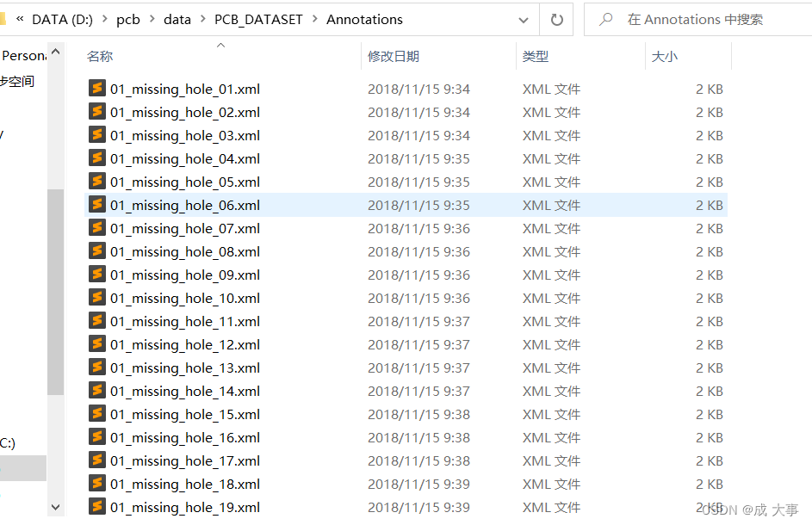Click the magnifier search icon

[x=606, y=19]
